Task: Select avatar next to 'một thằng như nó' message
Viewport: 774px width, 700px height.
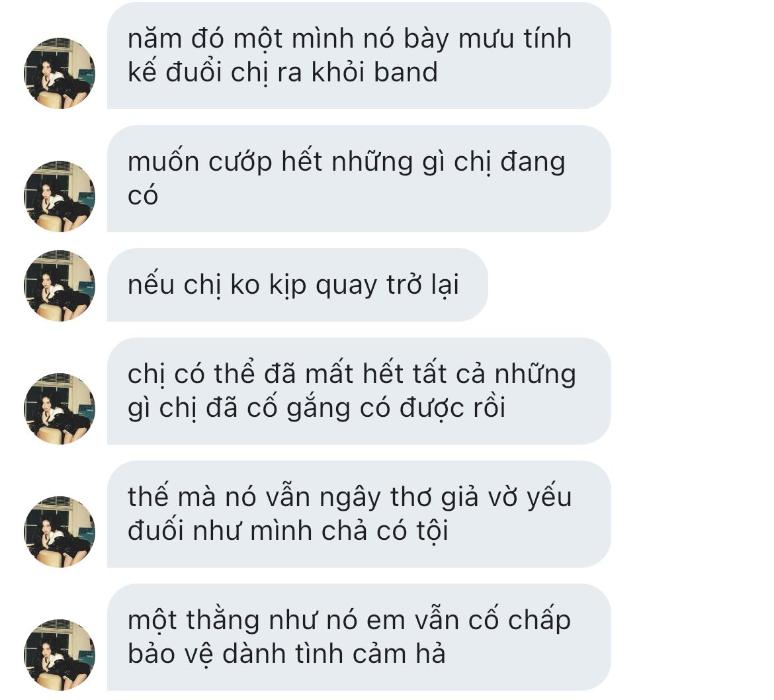Action: pyautogui.click(x=60, y=655)
